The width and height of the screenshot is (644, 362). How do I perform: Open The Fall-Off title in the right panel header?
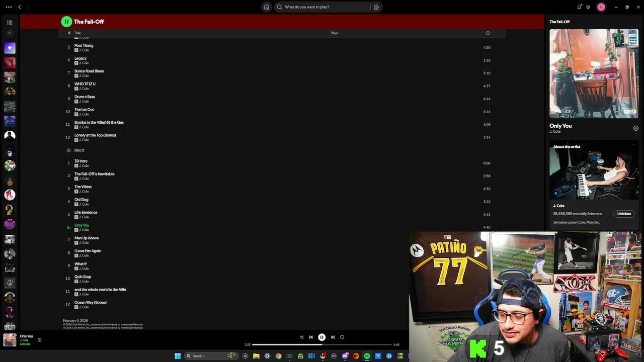pos(559,22)
